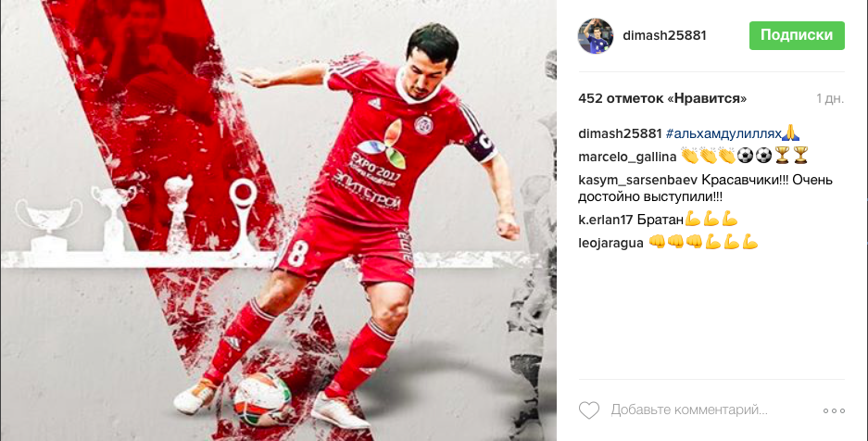This screenshot has width=868, height=441.
Task: Open leojaragua commenter profile
Action: pos(610,243)
